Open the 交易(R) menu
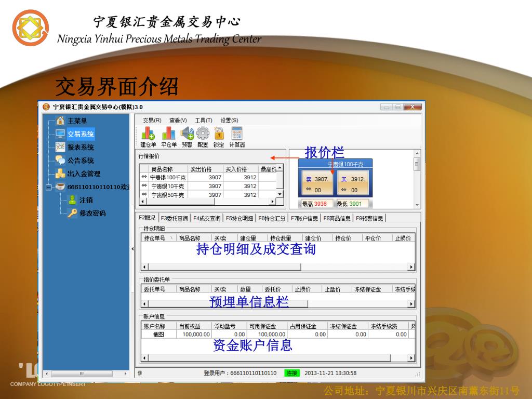This screenshot has width=532, height=399. pos(152,121)
